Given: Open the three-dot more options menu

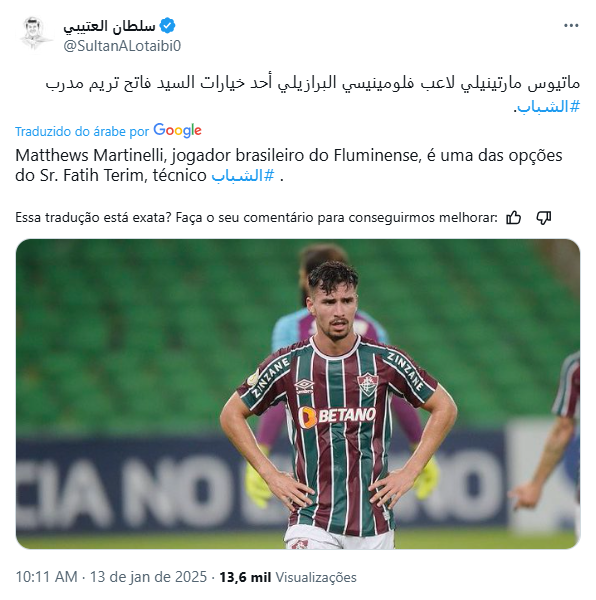Looking at the screenshot, I should click(x=571, y=26).
